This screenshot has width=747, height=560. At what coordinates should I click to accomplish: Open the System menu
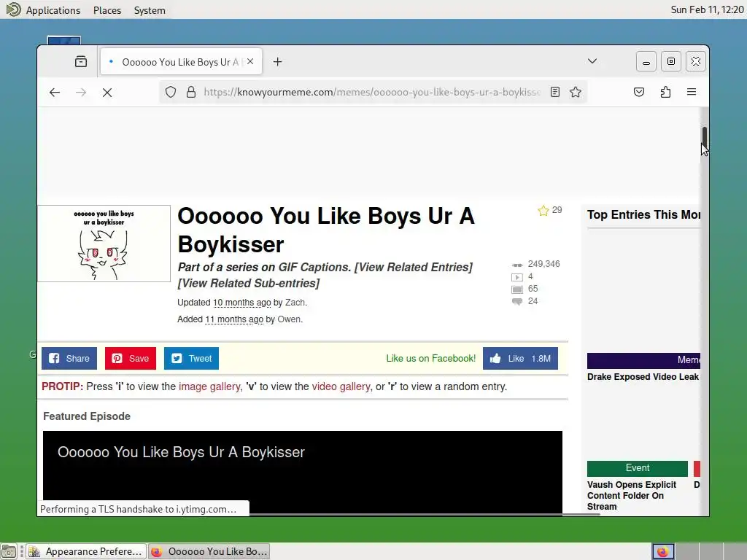click(150, 10)
